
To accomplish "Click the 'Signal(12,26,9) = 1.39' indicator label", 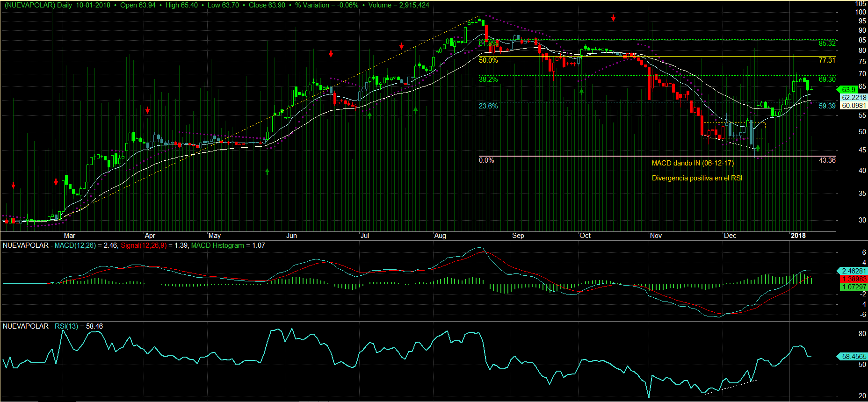I will pyautogui.click(x=154, y=245).
